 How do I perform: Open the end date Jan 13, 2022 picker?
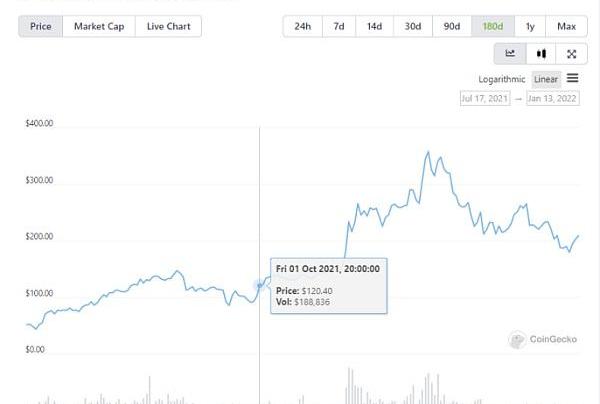point(552,99)
